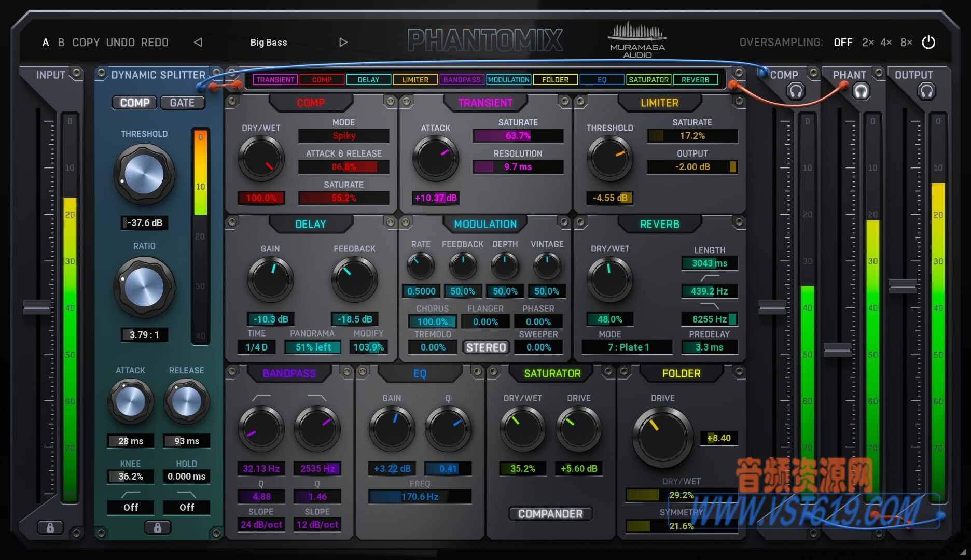The height and width of the screenshot is (560, 971).
Task: Click the lock icon below the INPUT meter
Action: click(49, 527)
